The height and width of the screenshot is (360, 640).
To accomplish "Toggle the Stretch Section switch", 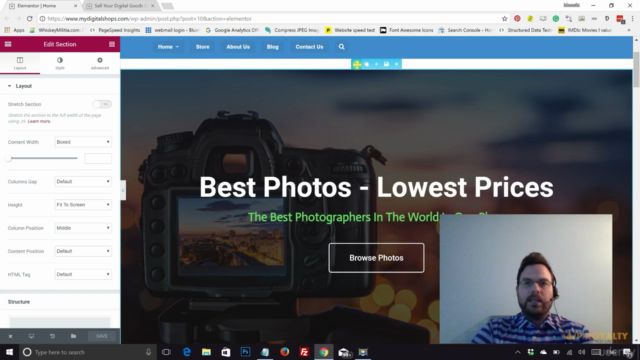I will pos(102,104).
